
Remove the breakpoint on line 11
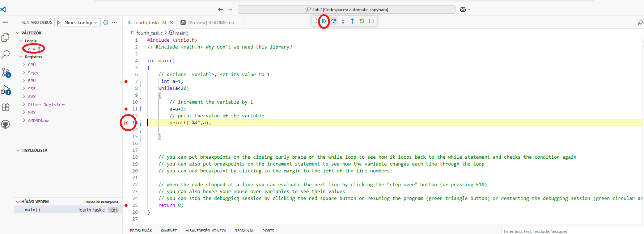tap(126, 109)
